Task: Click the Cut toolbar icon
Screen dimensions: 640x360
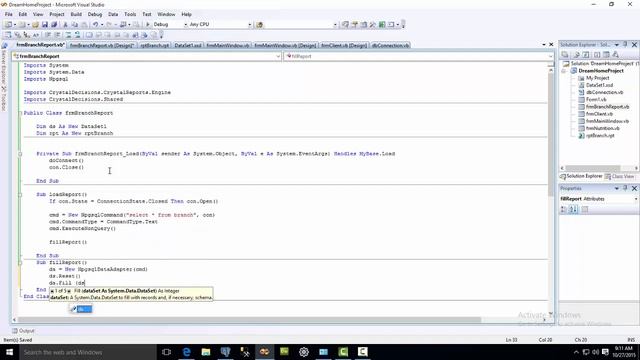Action: (x=65, y=24)
